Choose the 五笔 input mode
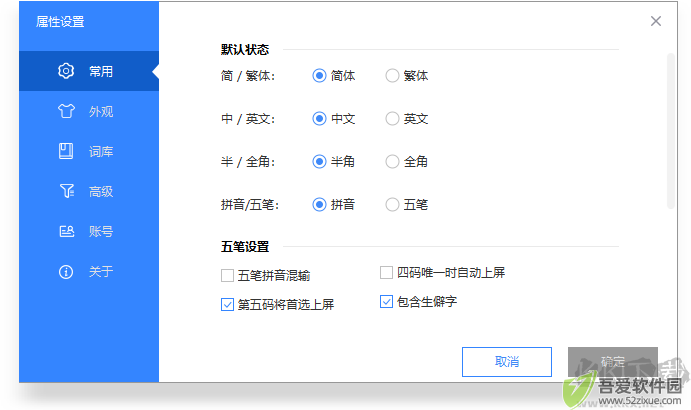The height and width of the screenshot is (410, 691). [392, 205]
